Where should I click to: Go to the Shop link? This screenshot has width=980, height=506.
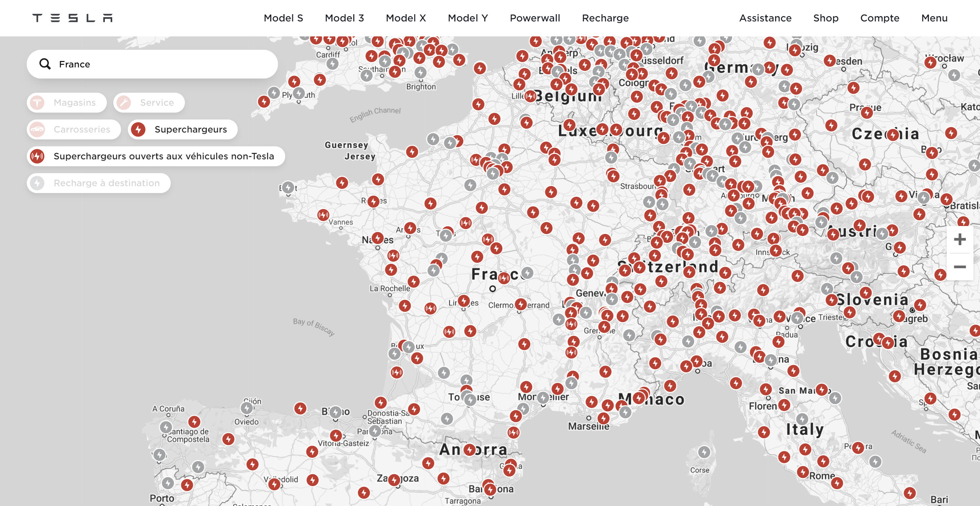point(826,18)
